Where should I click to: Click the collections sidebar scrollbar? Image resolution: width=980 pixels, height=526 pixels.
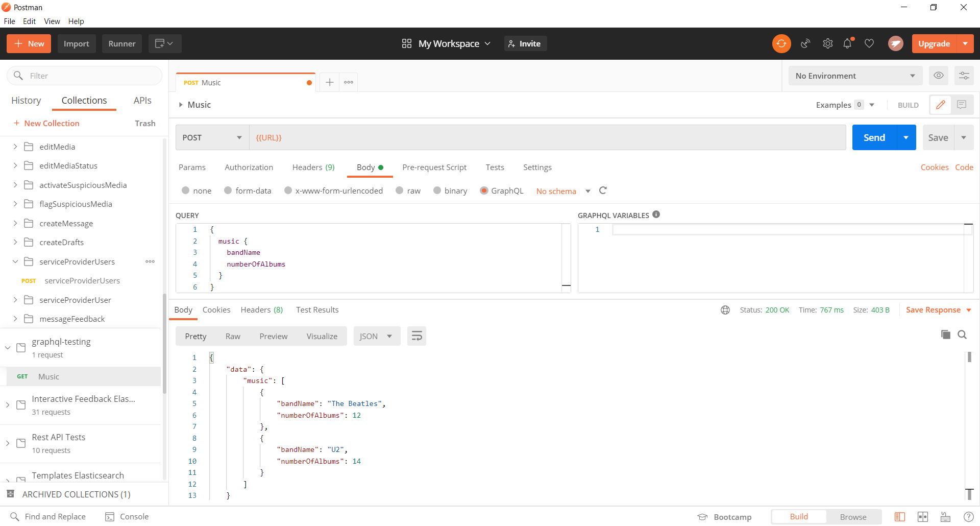point(164,343)
